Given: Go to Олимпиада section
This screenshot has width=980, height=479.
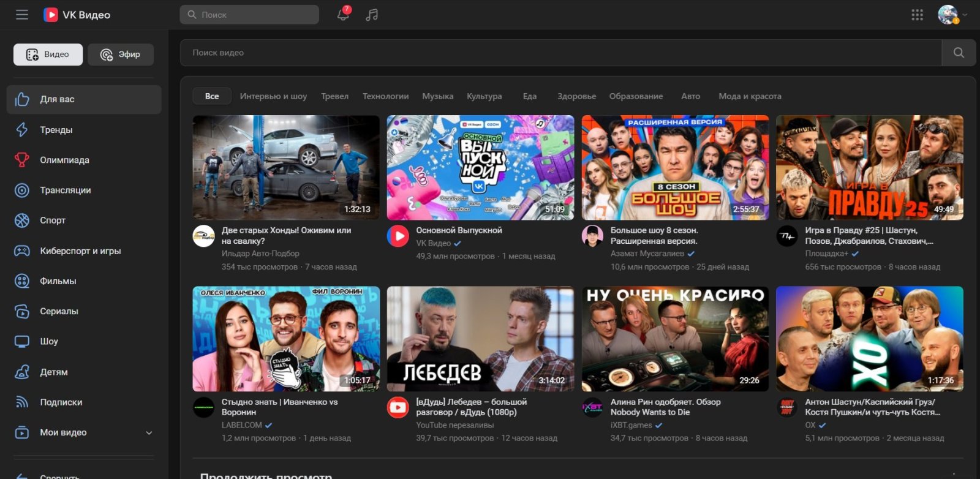Looking at the screenshot, I should tap(64, 160).
